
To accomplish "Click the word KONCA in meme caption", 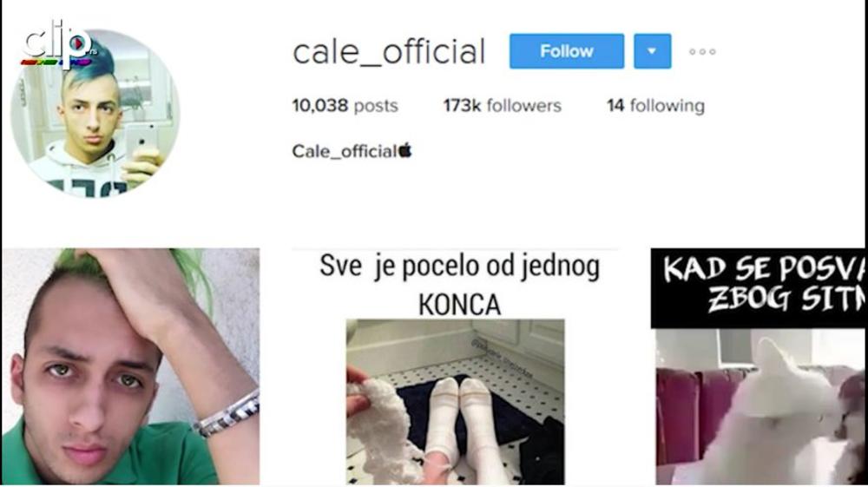I will [x=459, y=305].
